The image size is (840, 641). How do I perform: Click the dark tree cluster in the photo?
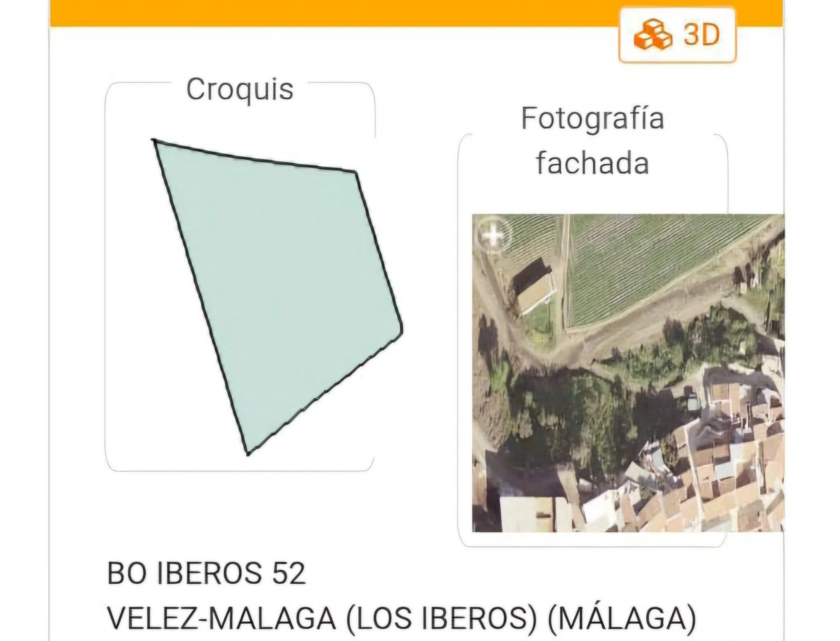568,419
